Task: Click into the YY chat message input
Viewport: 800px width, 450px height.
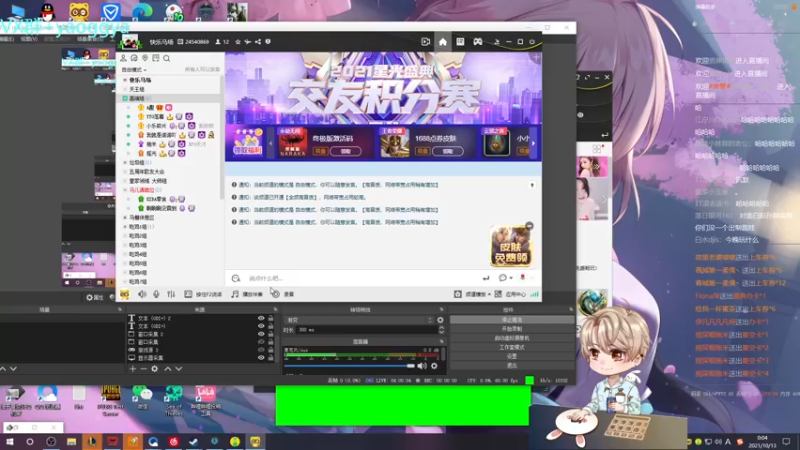Action: pos(362,278)
